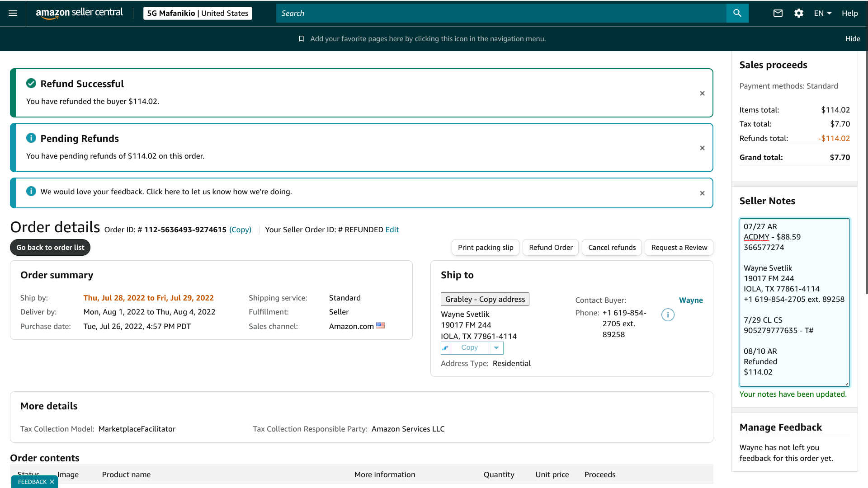Click the Manage Feedback heading
868x488 pixels.
point(781,427)
